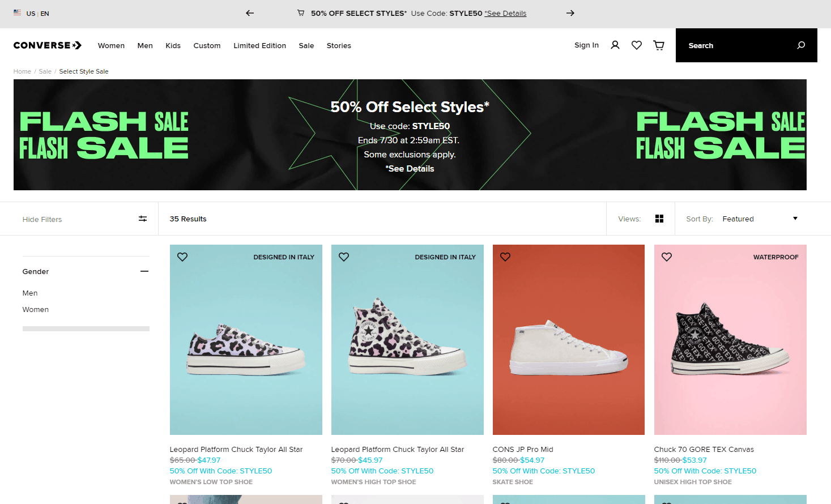This screenshot has width=831, height=504.
Task: Filter by Men gender
Action: pos(30,293)
